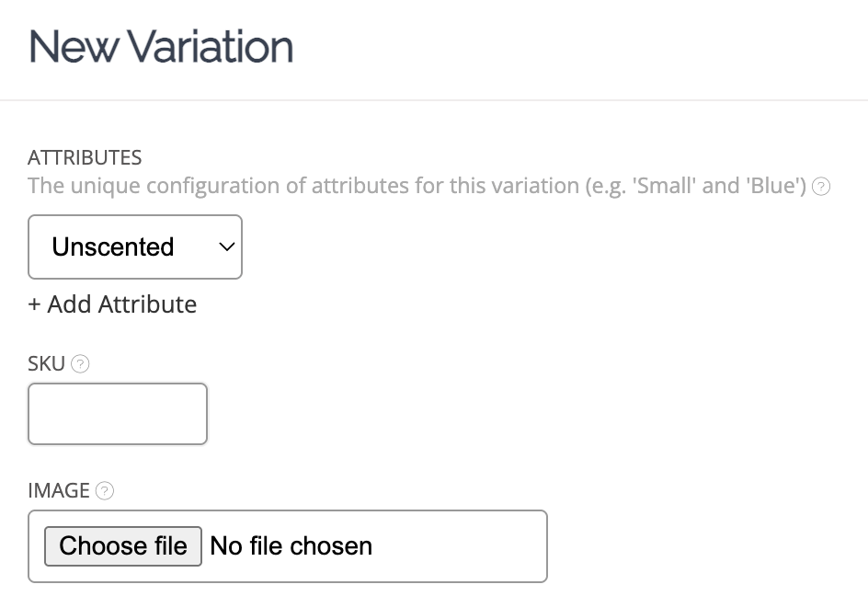The height and width of the screenshot is (596, 868).
Task: Click the help icon after the attributes description
Action: pyautogui.click(x=822, y=187)
